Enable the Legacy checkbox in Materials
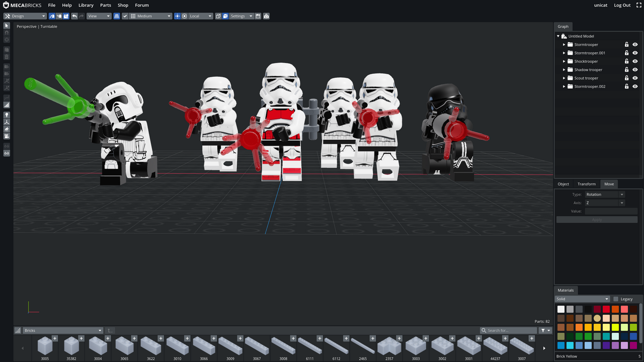This screenshot has height=362, width=644. [x=616, y=299]
